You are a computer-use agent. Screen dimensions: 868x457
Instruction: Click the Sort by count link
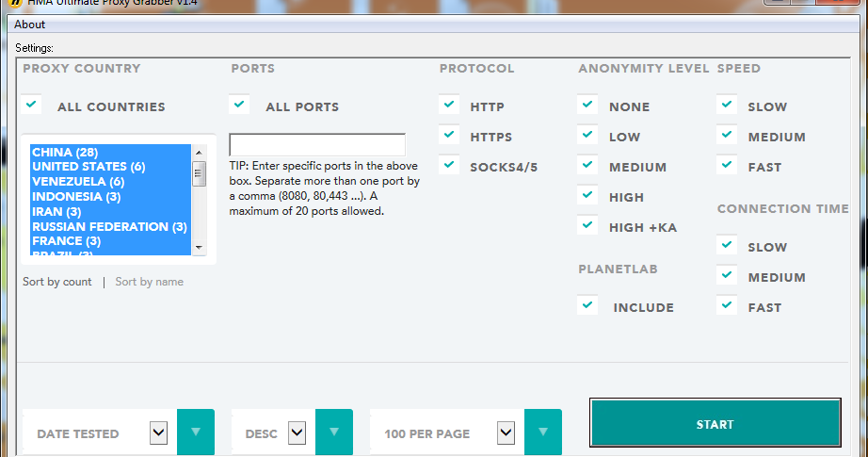coord(57,282)
